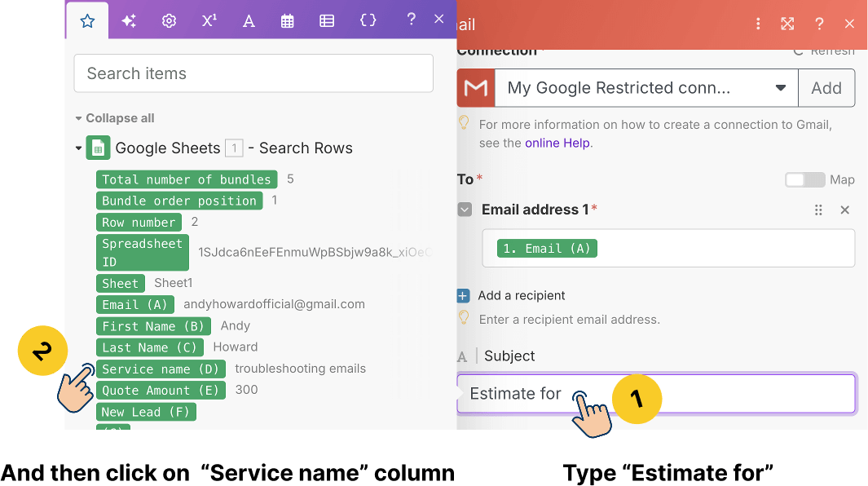Viewport: 868px width, 486px height.
Task: Insert First Name (B) pill
Action: [x=153, y=326]
